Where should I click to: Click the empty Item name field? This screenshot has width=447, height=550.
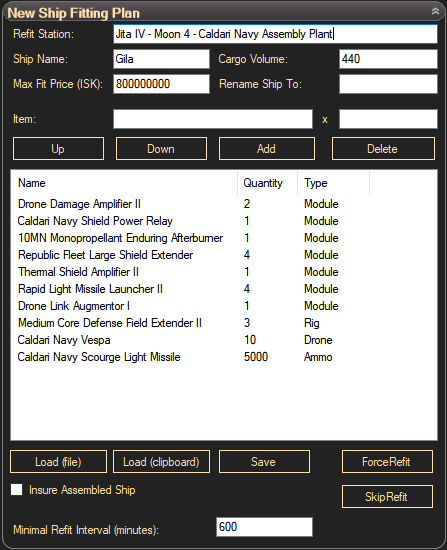point(213,119)
